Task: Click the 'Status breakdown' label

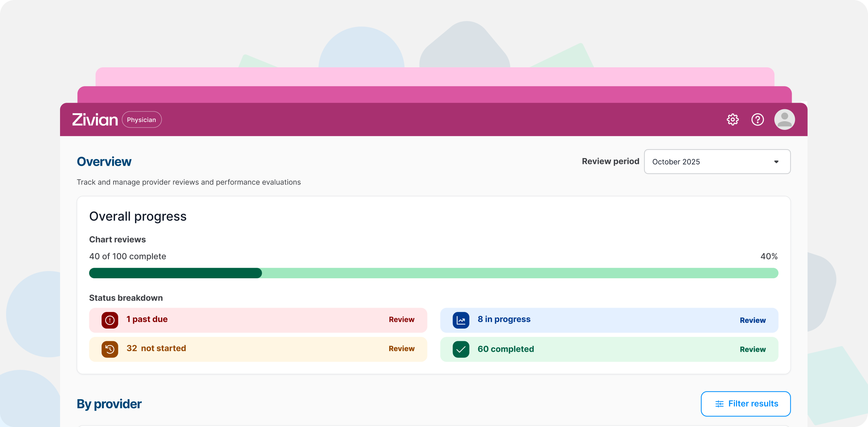Action: [126, 298]
